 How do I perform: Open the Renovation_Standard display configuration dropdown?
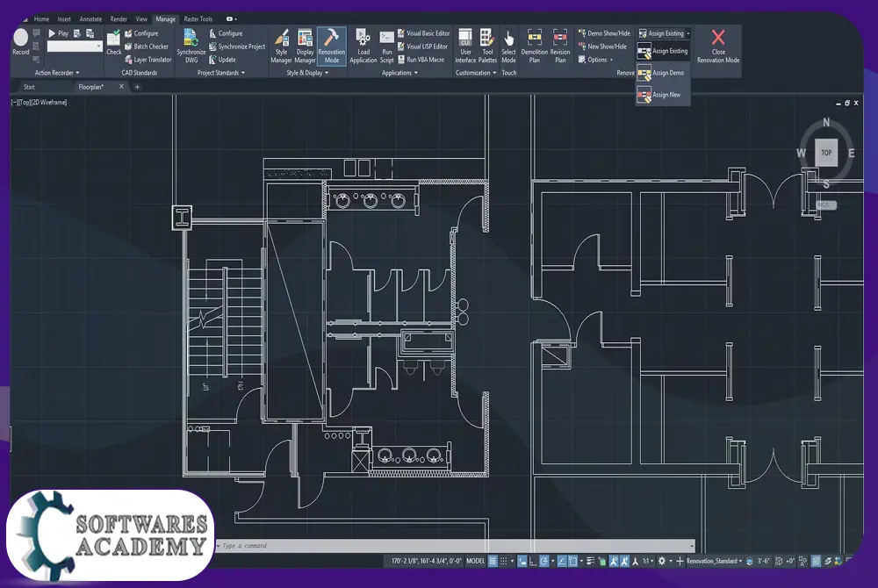pyautogui.click(x=714, y=561)
